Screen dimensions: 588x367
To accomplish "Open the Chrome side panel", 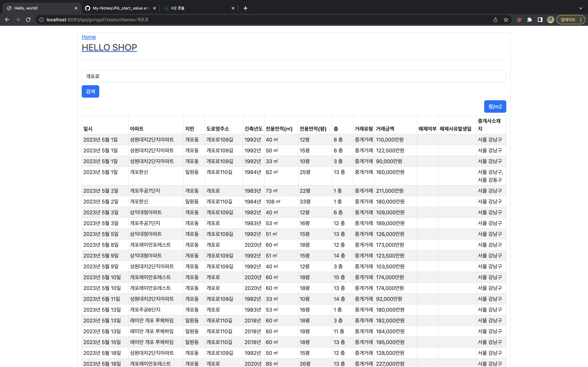I will click(540, 20).
